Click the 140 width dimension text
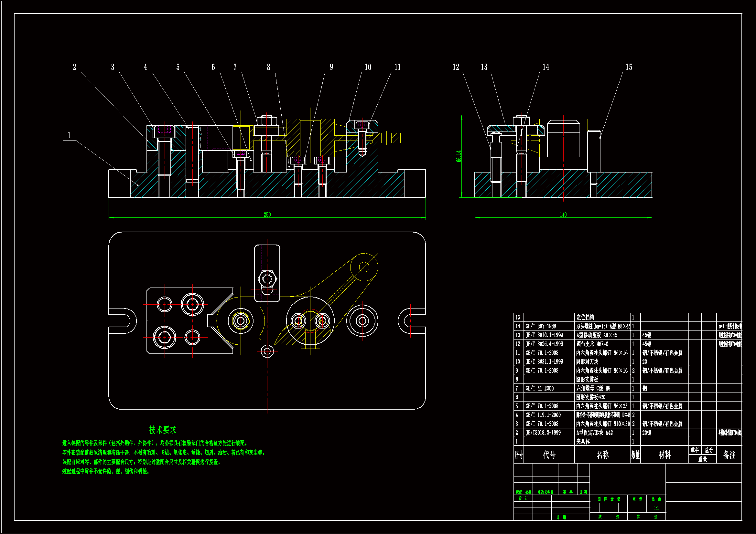The image size is (756, 534). tap(563, 215)
